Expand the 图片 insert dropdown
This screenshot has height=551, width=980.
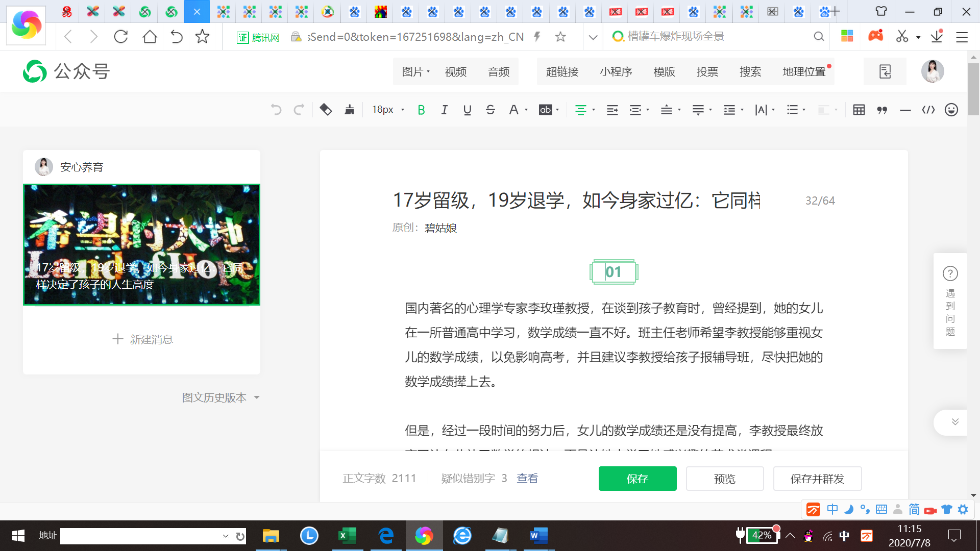(x=415, y=72)
